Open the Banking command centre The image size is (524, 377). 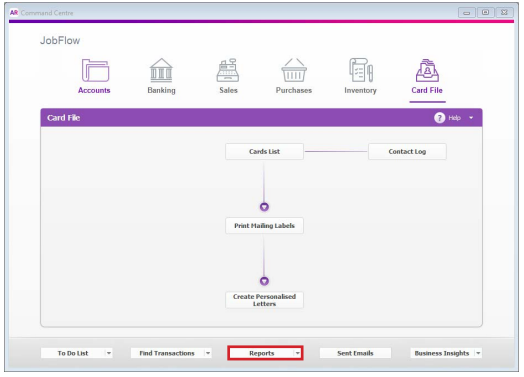(x=161, y=76)
